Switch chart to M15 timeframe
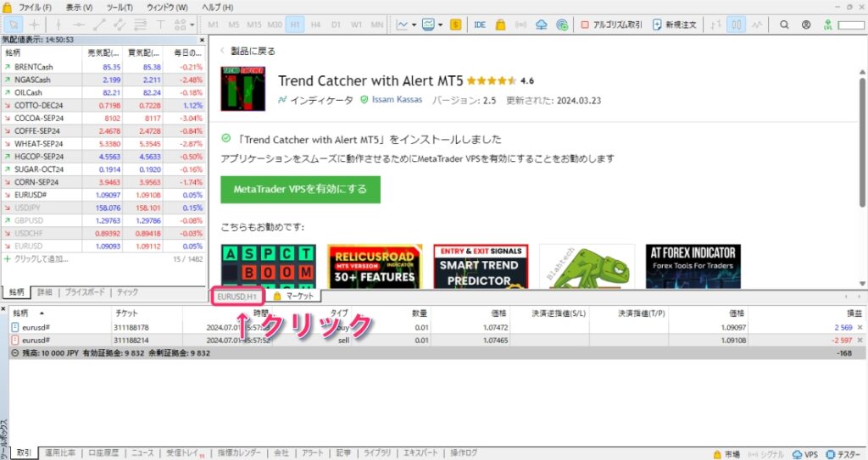Image resolution: width=868 pixels, height=460 pixels. (x=254, y=25)
